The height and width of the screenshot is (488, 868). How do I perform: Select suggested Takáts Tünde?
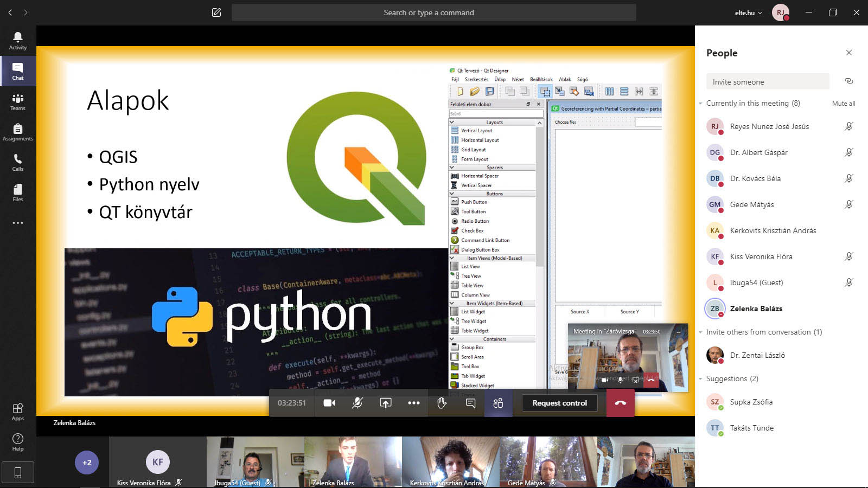781,428
